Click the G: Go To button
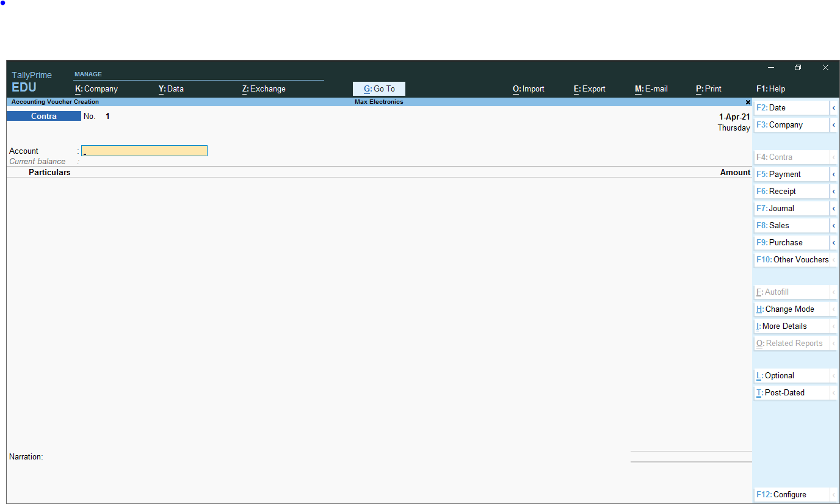The height and width of the screenshot is (504, 840). point(379,88)
